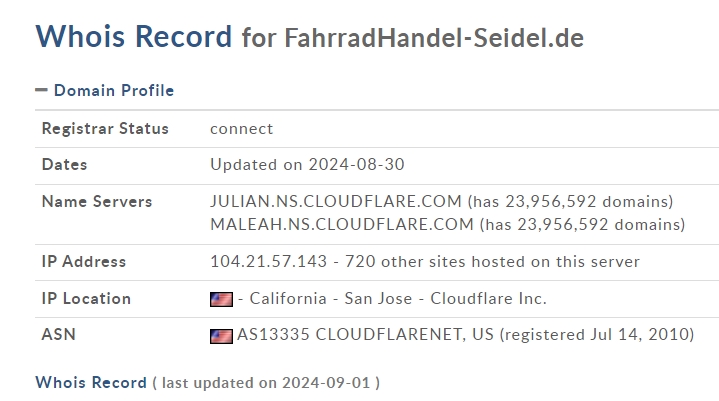Click the US flag in ASN row
The width and height of the screenshot is (719, 401).
(x=221, y=336)
